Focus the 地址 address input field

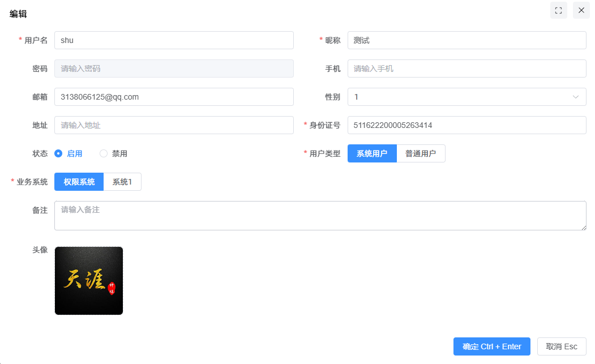(x=174, y=125)
